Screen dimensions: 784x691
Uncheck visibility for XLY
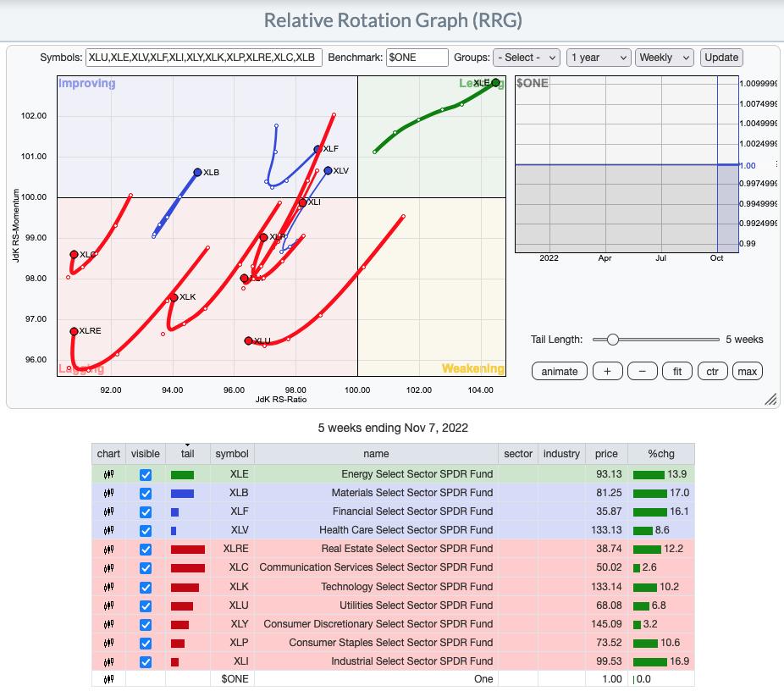pyautogui.click(x=146, y=624)
